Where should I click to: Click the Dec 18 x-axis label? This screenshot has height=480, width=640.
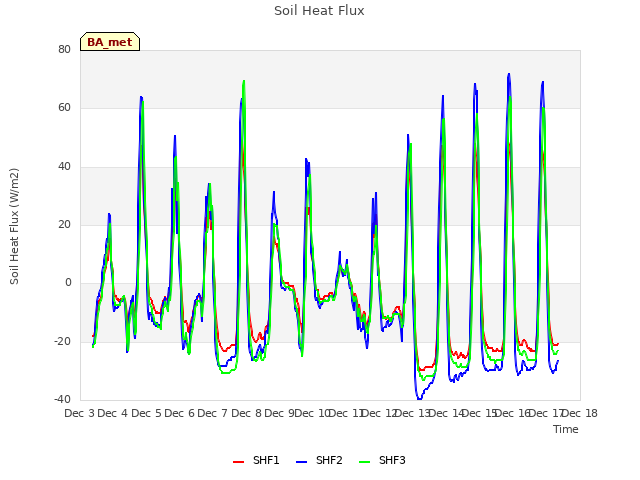(580, 413)
